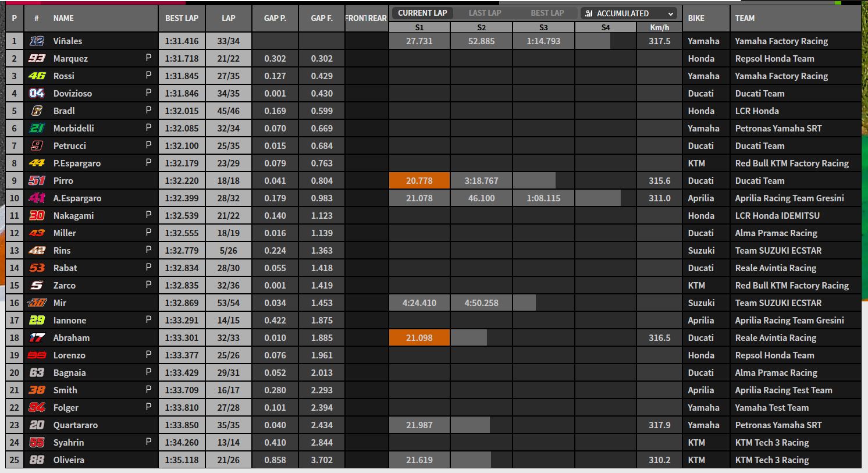Select Dovizioso's number 04 badge

[37, 93]
